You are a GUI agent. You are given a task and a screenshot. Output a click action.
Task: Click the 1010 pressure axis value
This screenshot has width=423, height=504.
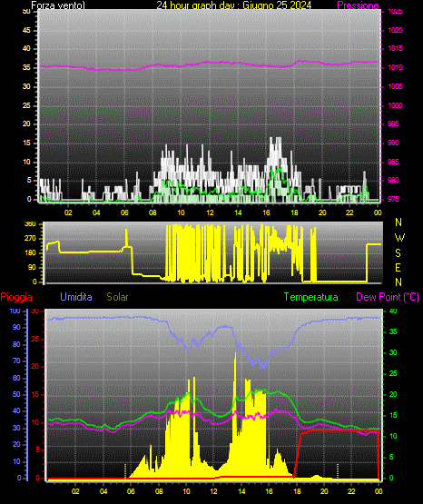coord(395,67)
